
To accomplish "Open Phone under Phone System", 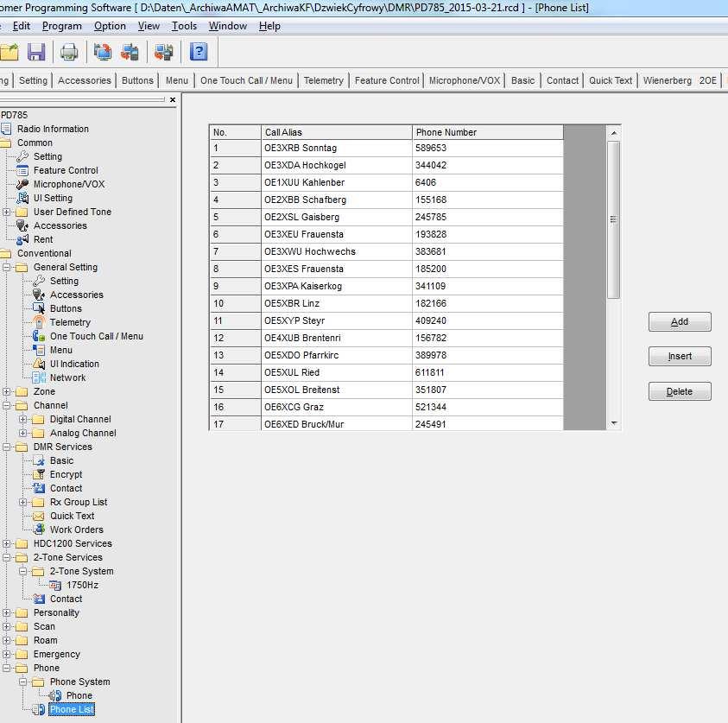I will pos(79,695).
